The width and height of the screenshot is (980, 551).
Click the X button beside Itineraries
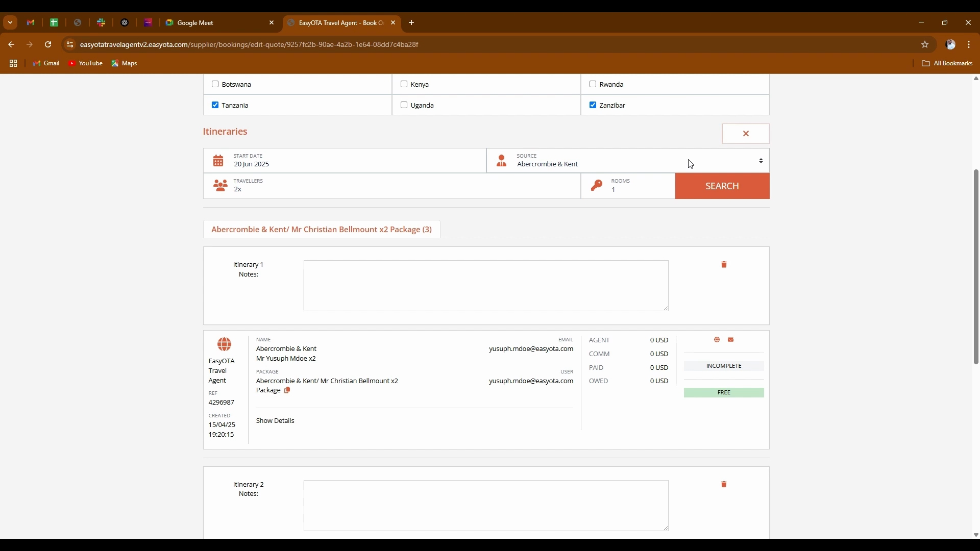point(746,134)
